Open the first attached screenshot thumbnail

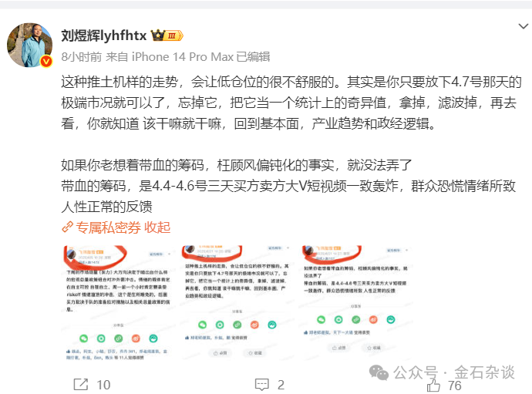click(118, 303)
